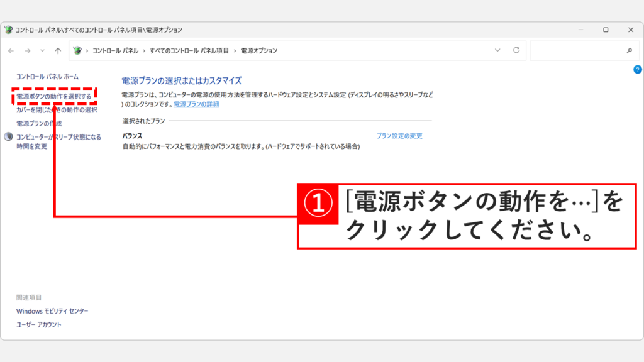Open プラン設定の変更 for バランス plan

(401, 135)
